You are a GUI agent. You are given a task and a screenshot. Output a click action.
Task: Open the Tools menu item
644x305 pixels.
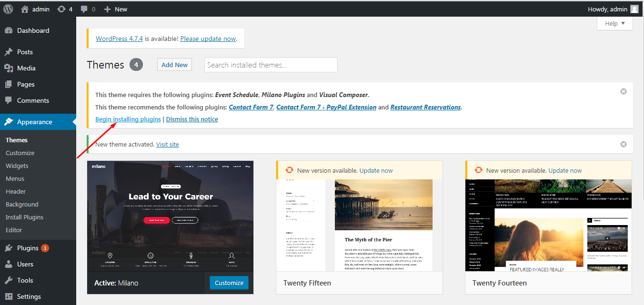tap(38, 280)
